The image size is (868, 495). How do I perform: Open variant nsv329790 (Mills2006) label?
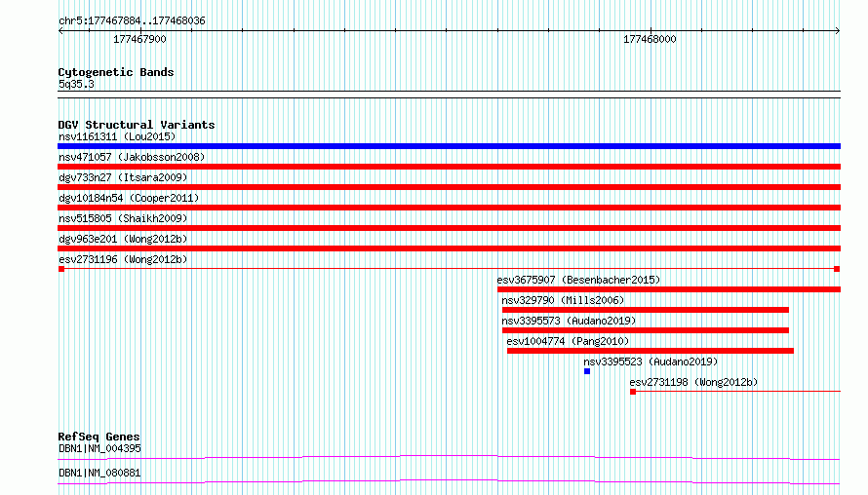pos(563,300)
